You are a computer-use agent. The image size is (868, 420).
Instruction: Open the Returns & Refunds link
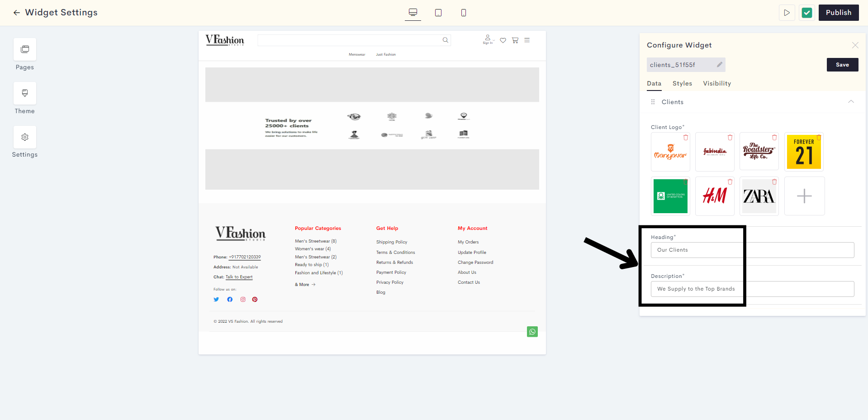coord(394,262)
